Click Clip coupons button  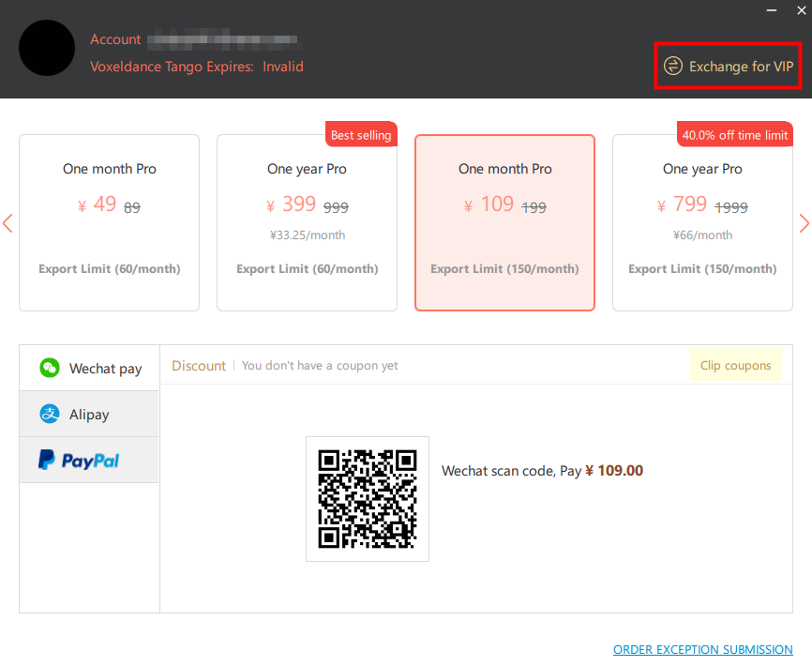(x=735, y=365)
